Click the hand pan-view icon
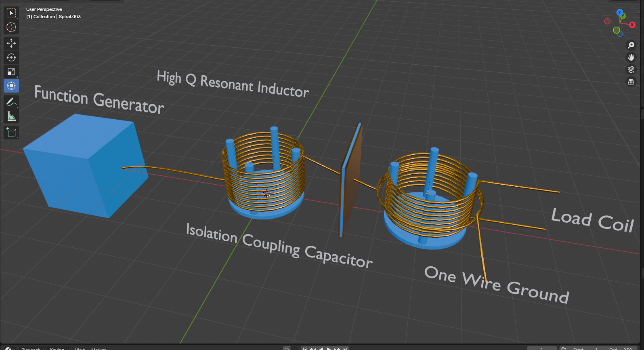This screenshot has width=644, height=350. pos(631,57)
